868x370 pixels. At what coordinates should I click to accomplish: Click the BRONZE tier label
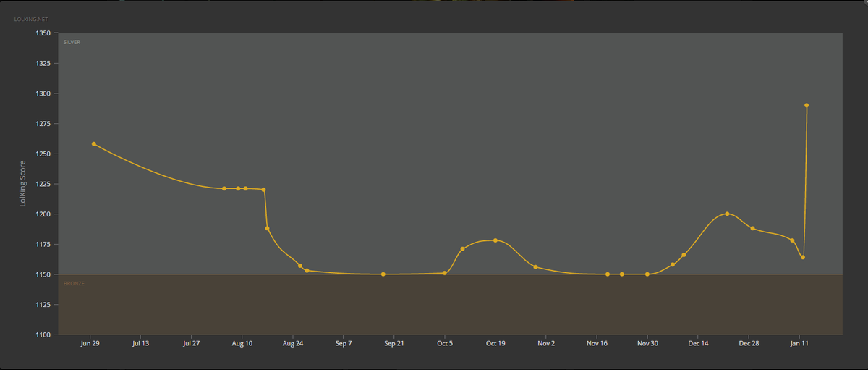[x=74, y=283]
